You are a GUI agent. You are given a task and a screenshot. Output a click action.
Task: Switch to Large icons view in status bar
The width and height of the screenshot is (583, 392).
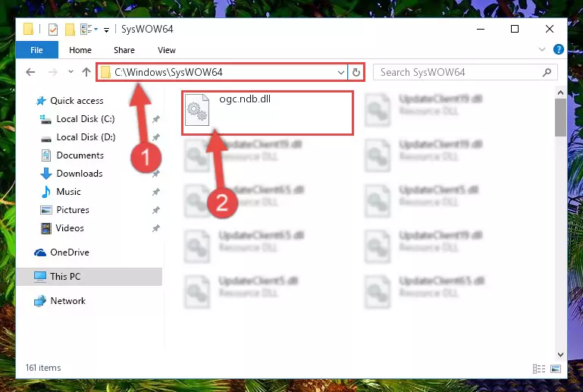pos(556,368)
